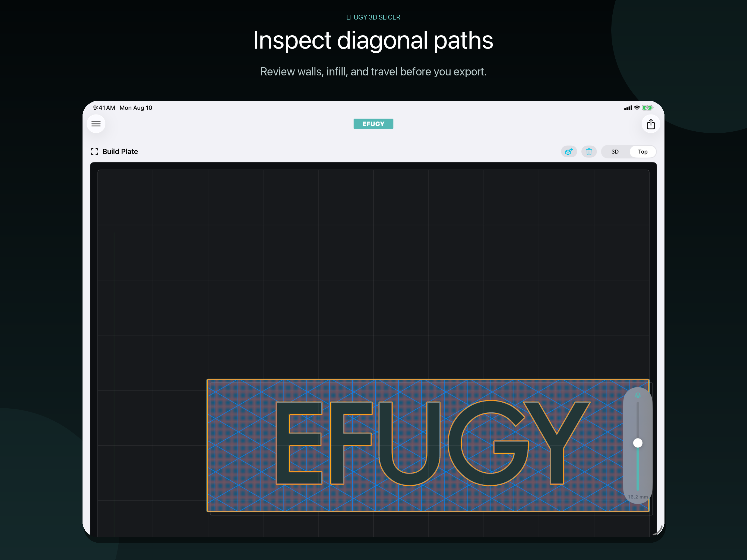Click the EFUGY 3D SLICER caption

pos(373,17)
